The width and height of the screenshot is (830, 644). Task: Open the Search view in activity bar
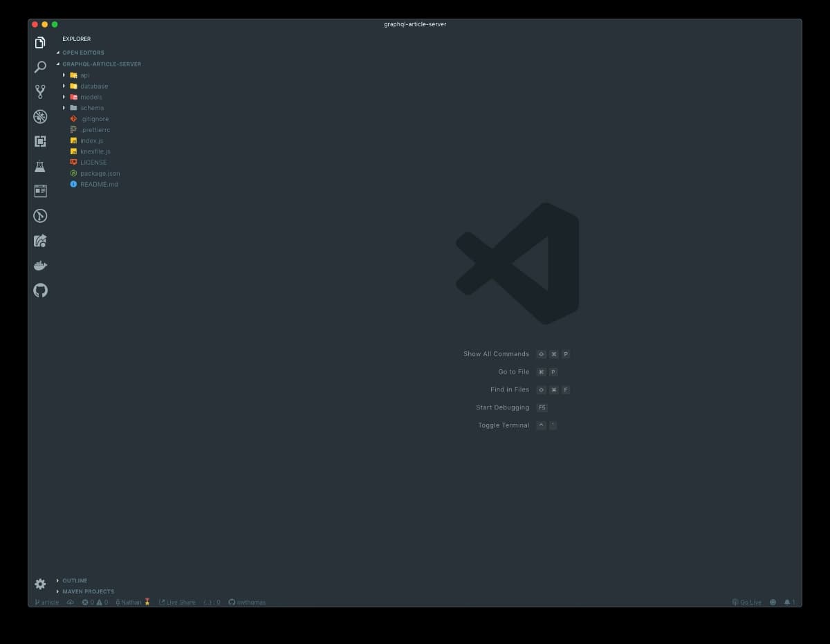(40, 67)
